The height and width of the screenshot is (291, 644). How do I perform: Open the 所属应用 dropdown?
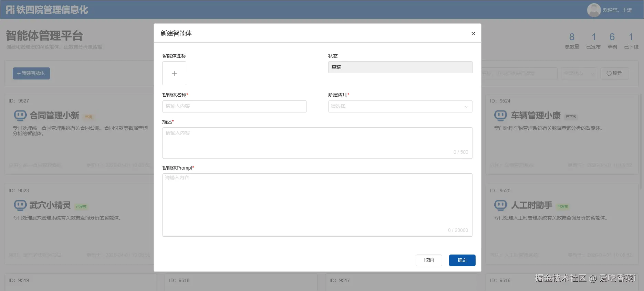[x=400, y=106]
